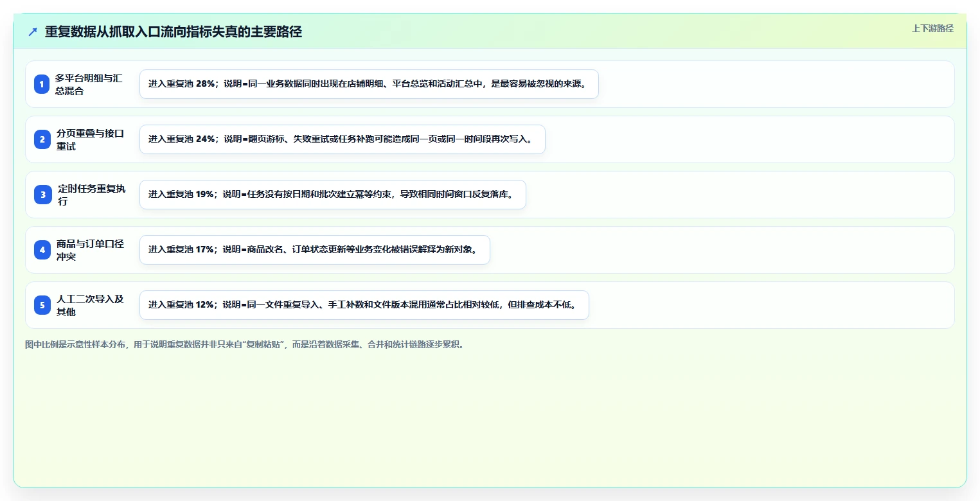Image resolution: width=980 pixels, height=501 pixels.
Task: Click the number 5 badge
Action: (x=42, y=305)
